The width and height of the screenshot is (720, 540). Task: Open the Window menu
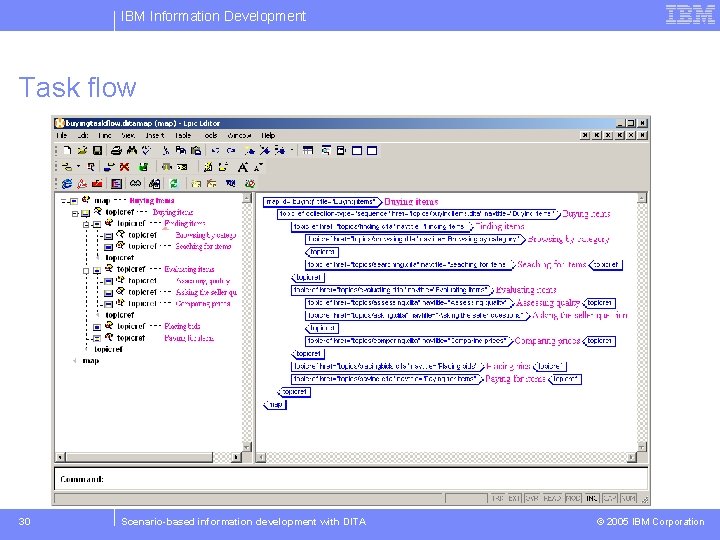tap(239, 135)
